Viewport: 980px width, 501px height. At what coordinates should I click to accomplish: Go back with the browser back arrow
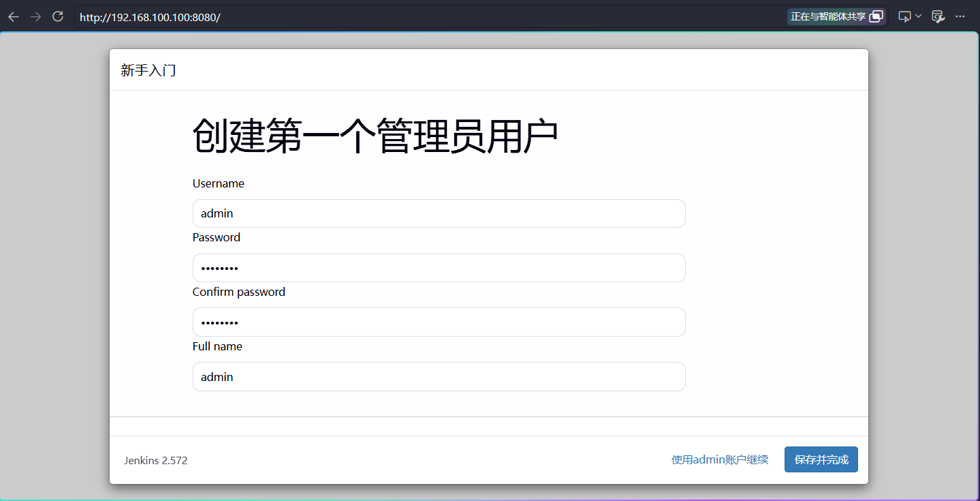[14, 16]
